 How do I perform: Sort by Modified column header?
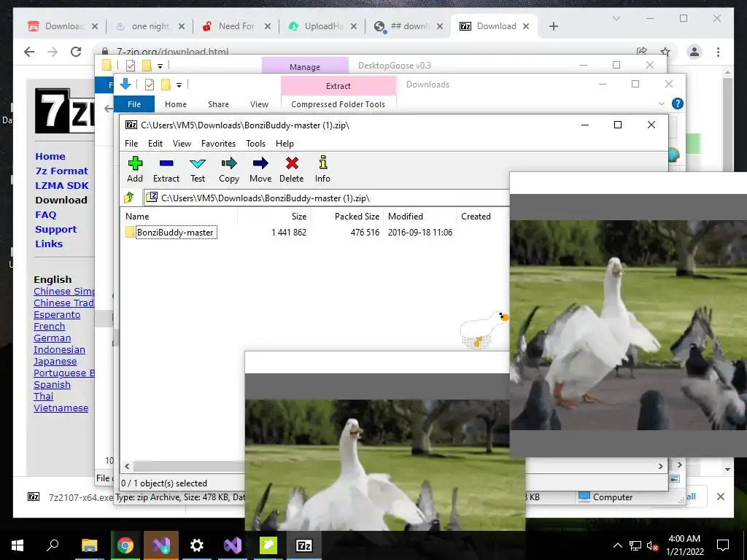tap(419, 216)
